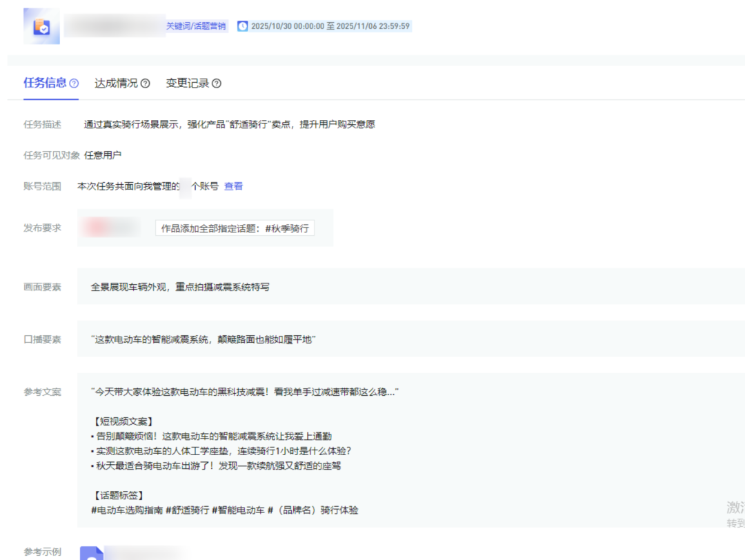Screen dimensions: 745x560
Task: Click the clock icon beside the date range
Action: (x=242, y=26)
